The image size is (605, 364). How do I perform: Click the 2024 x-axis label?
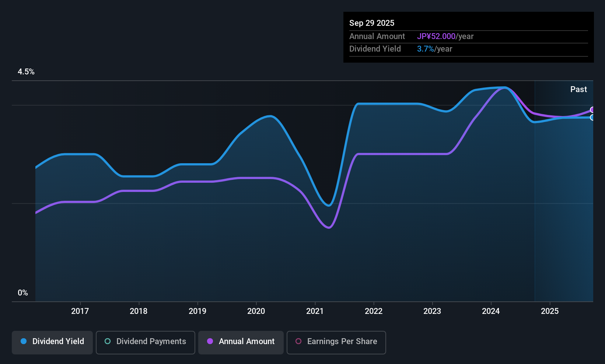(491, 311)
